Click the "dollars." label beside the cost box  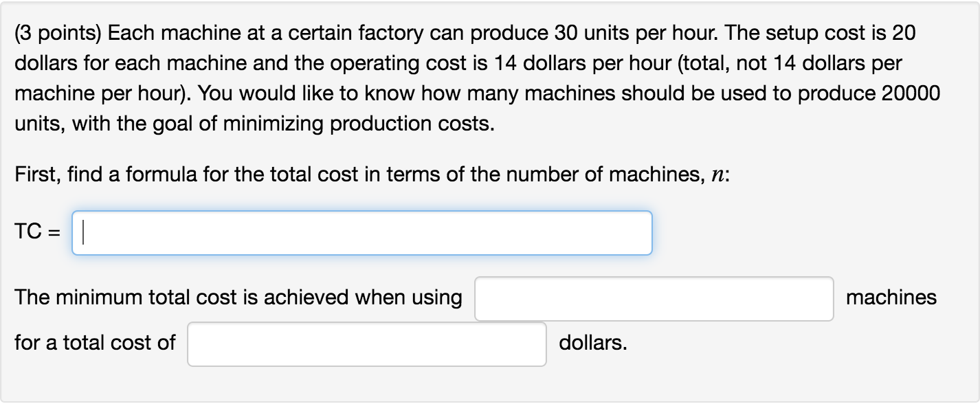coord(593,342)
